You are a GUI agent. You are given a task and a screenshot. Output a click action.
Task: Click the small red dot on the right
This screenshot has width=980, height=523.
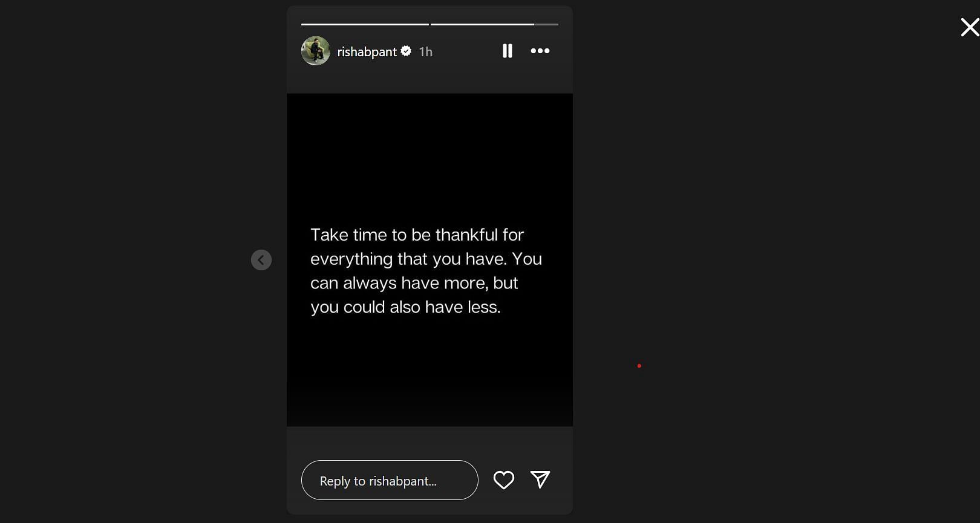point(639,366)
